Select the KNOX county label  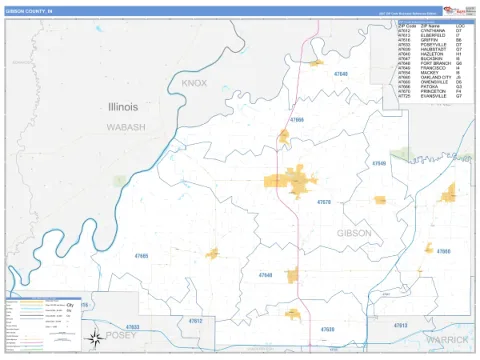click(194, 83)
